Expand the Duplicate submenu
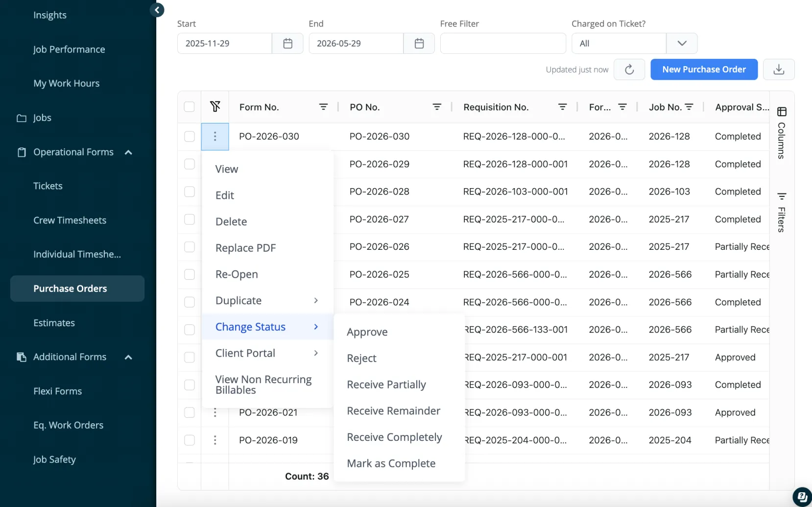The height and width of the screenshot is (507, 812). [x=267, y=301]
